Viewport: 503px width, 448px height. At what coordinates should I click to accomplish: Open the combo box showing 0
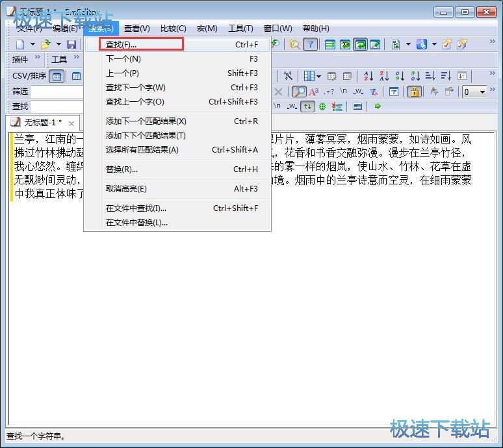pyautogui.click(x=474, y=92)
